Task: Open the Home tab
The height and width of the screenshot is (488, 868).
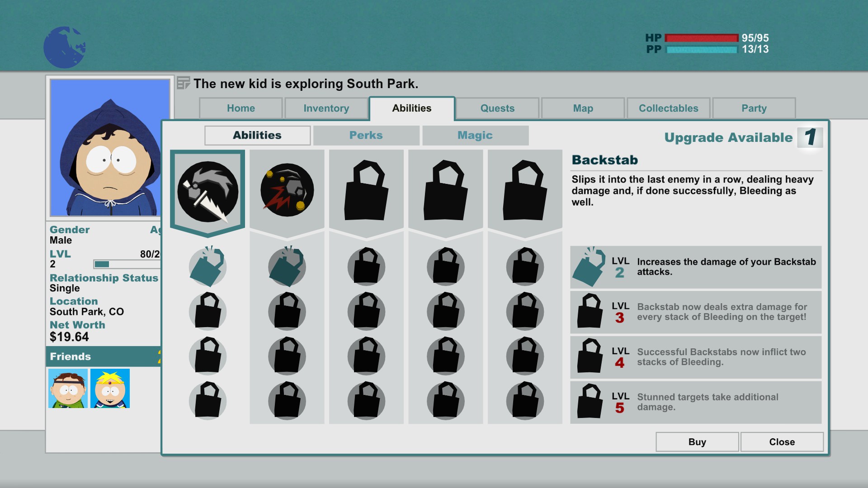Action: tap(241, 108)
